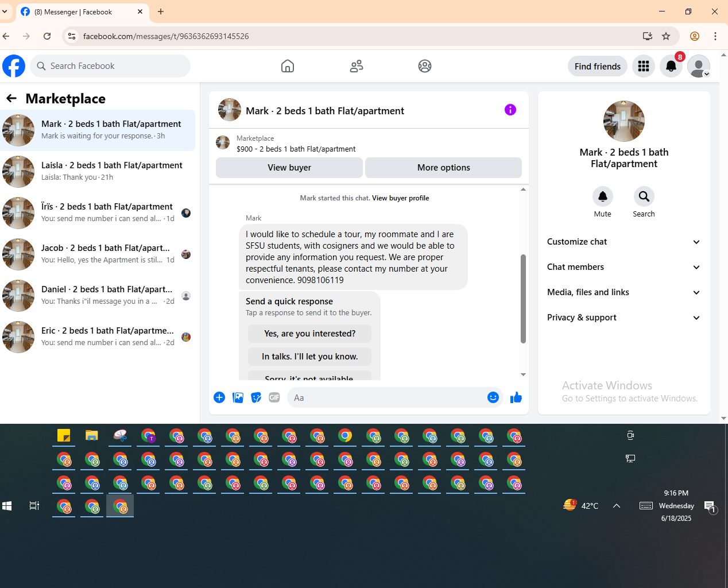This screenshot has width=728, height=588.
Task: View site information icon in address bar
Action: (71, 36)
